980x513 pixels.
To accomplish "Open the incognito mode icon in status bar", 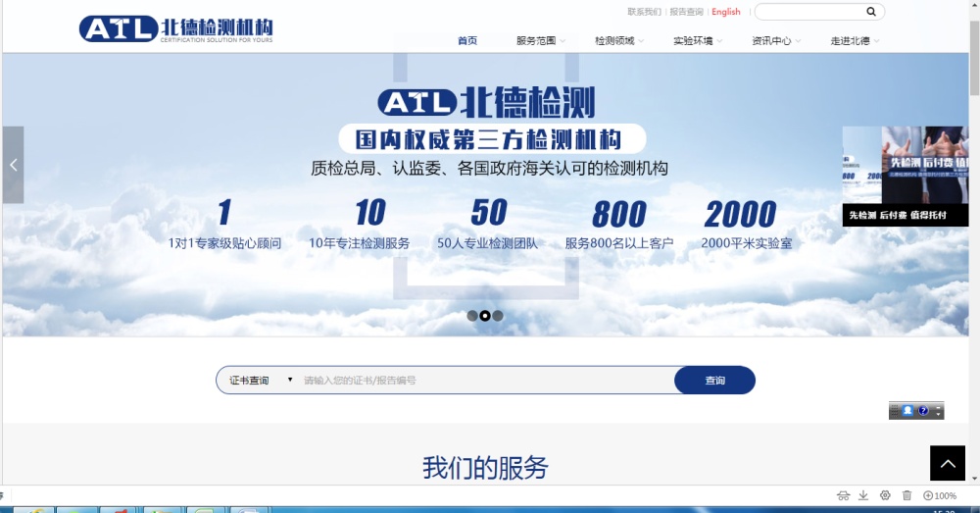I will (x=843, y=495).
